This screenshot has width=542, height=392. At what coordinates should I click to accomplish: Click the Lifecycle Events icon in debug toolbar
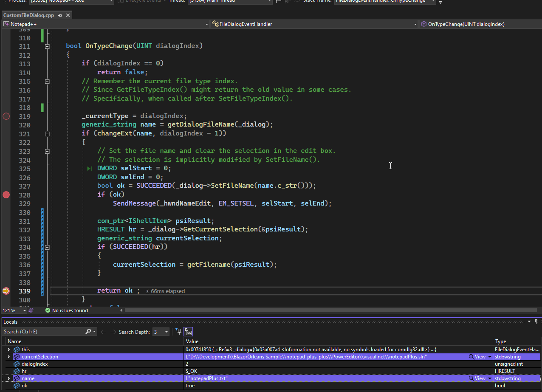pyautogui.click(x=121, y=1)
